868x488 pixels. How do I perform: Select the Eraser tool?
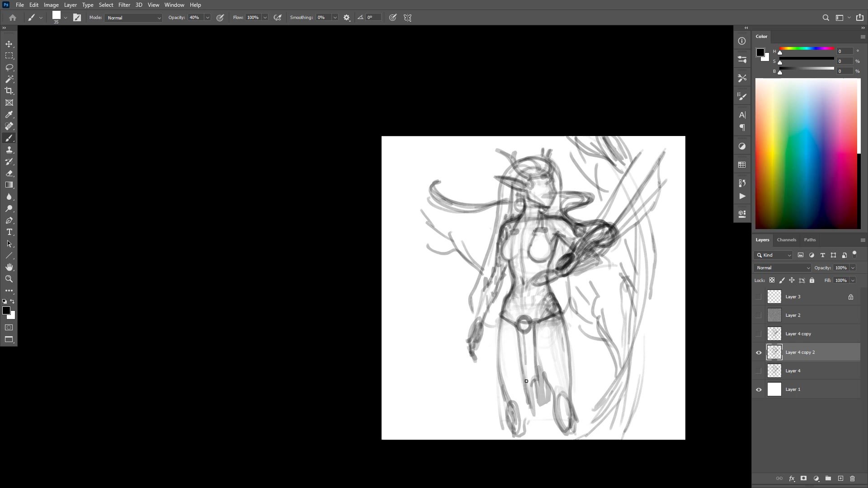point(9,174)
